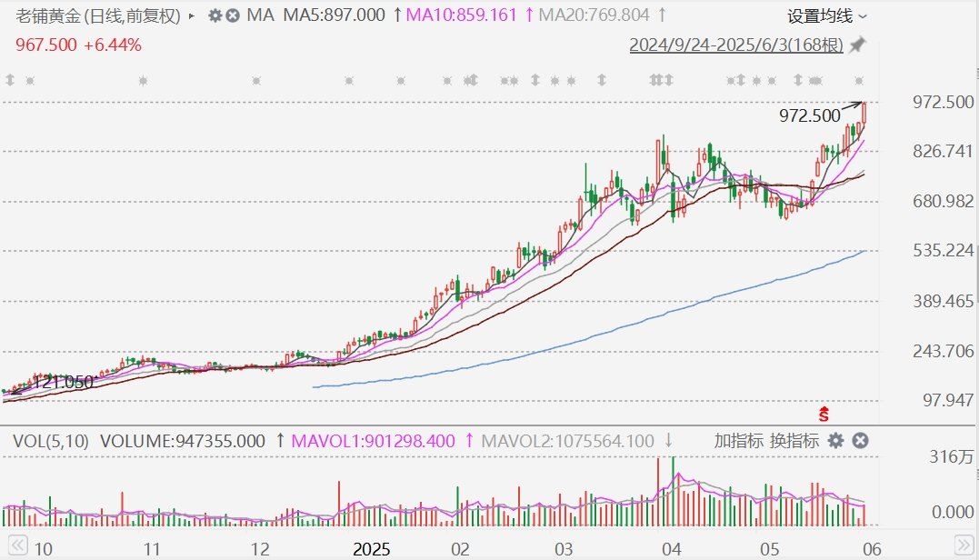The width and height of the screenshot is (979, 560).
Task: Click the red 967.500 latest price
Action: point(46,45)
